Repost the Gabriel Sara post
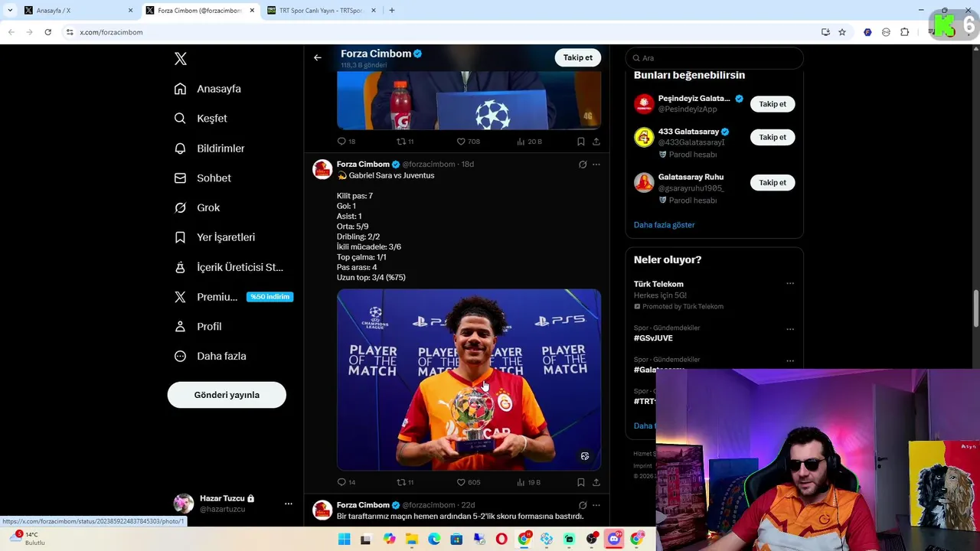The height and width of the screenshot is (551, 980). click(x=405, y=482)
